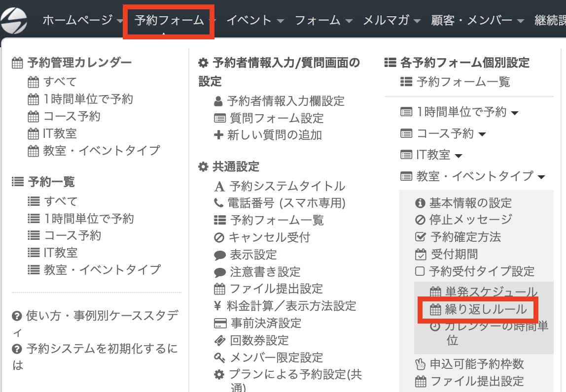Click the credit card icon for 事前決済設定

220,323
